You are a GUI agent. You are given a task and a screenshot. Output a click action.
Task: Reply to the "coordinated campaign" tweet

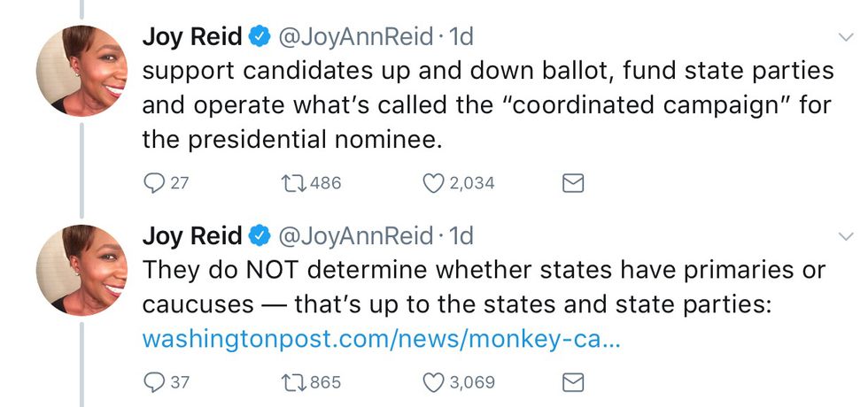(x=154, y=183)
